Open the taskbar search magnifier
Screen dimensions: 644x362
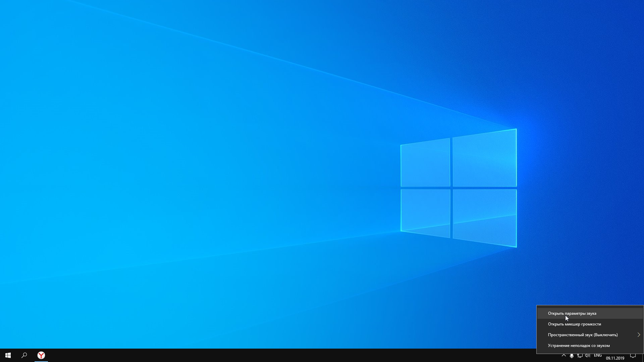click(x=24, y=356)
